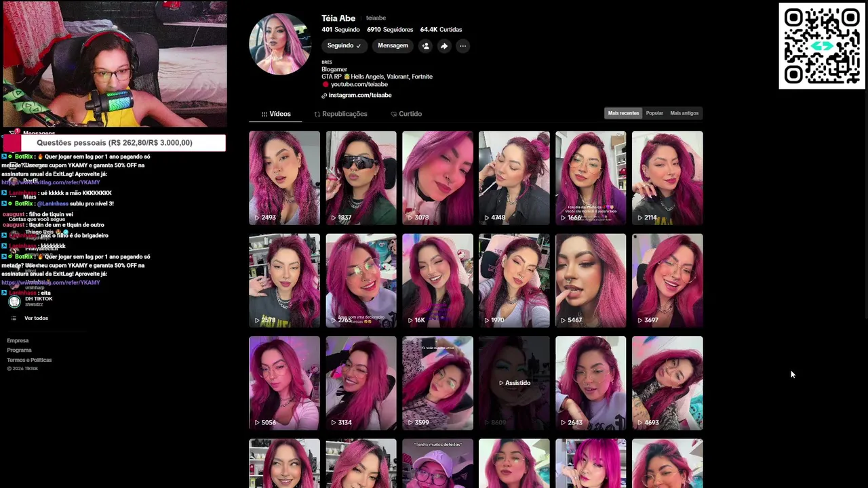Sort videos by Popular
868x488 pixels.
click(654, 113)
